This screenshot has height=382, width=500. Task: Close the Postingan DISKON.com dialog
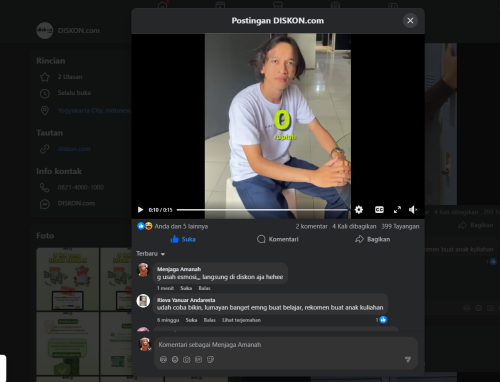click(x=410, y=21)
